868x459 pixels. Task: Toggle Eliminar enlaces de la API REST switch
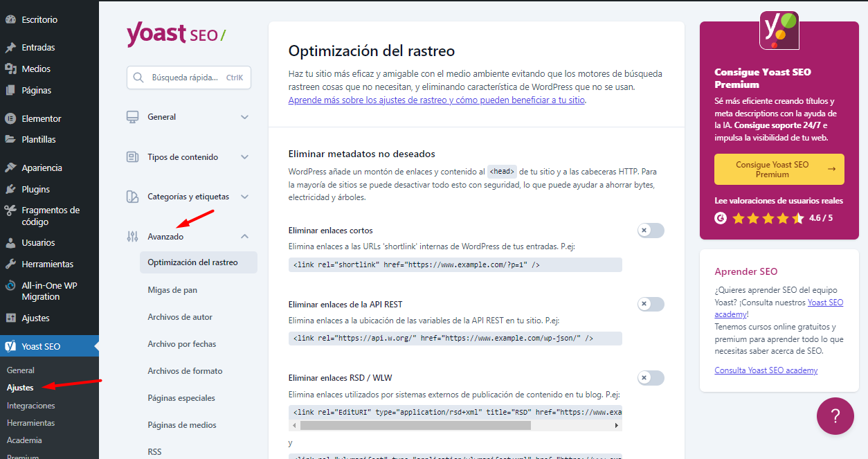(x=651, y=304)
